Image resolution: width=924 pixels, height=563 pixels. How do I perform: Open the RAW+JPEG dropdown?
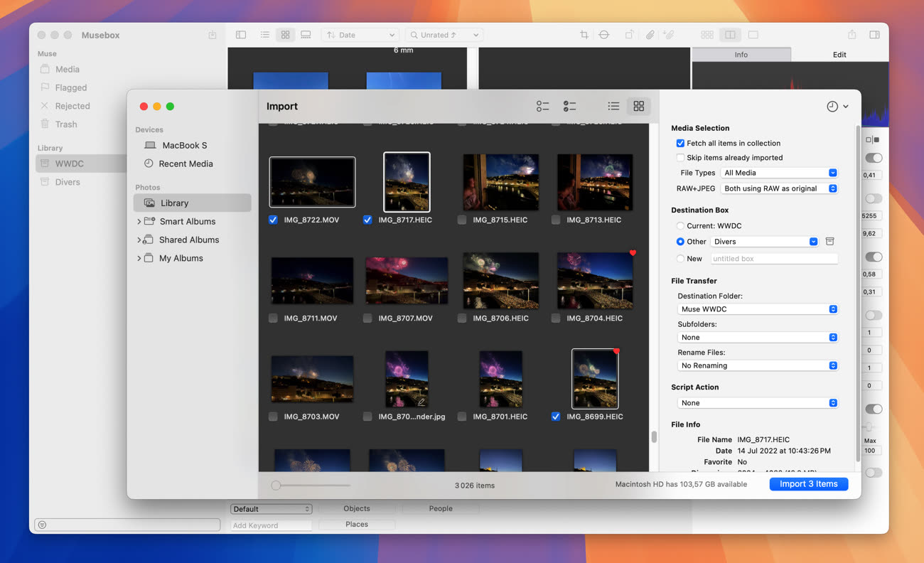tap(779, 188)
